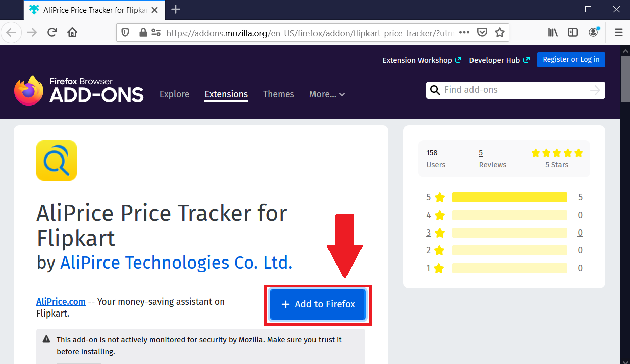The height and width of the screenshot is (364, 630).
Task: Click the 5-star rating bar
Action: click(x=510, y=197)
